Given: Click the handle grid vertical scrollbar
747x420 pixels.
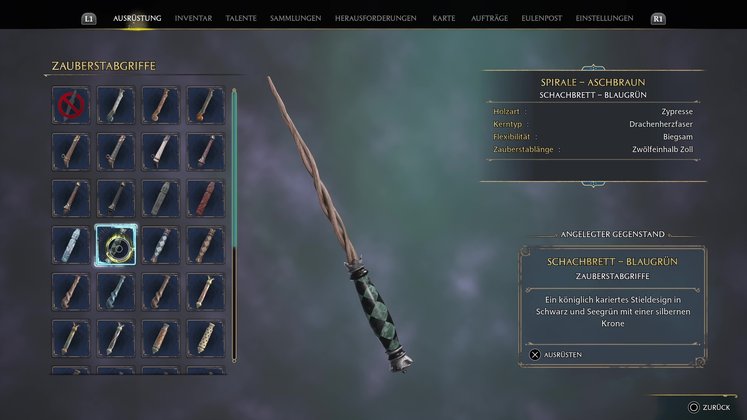Looking at the screenshot, I should tap(234, 225).
